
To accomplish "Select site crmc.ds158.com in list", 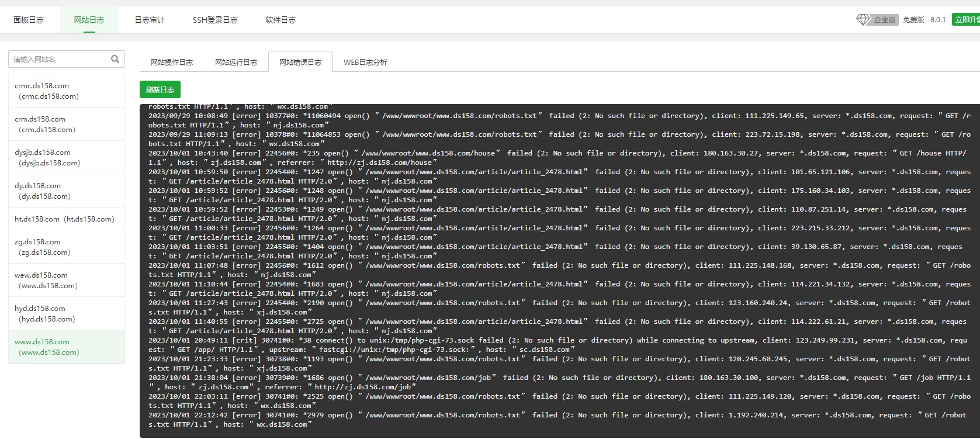I will [67, 91].
